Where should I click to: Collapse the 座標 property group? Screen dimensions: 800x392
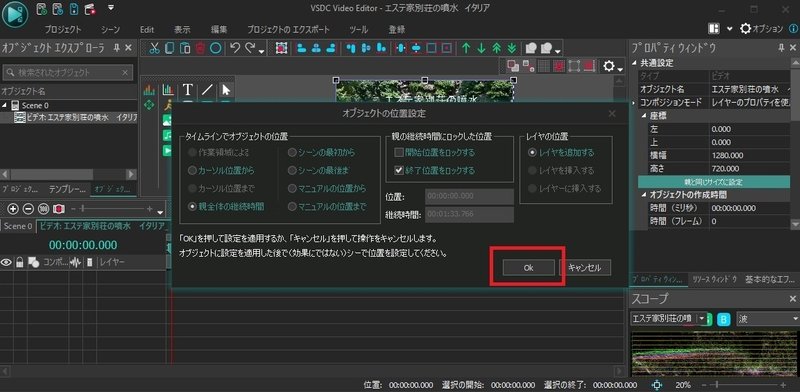pos(643,116)
